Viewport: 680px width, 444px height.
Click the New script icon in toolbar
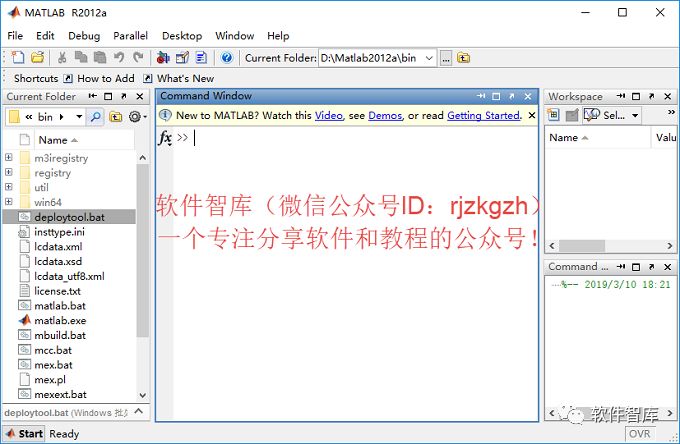click(18, 57)
